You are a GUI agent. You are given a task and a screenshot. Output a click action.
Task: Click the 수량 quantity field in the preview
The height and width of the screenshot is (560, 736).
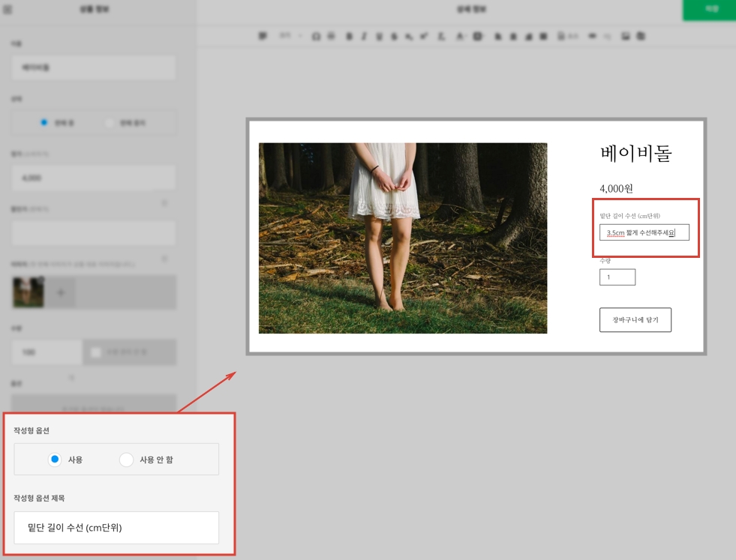coord(617,277)
